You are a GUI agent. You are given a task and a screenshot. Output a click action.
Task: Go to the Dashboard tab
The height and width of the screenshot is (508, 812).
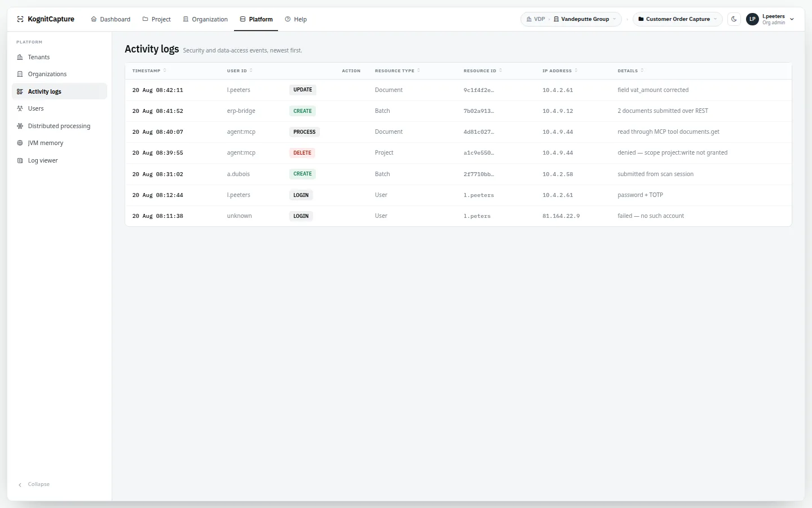coord(111,19)
